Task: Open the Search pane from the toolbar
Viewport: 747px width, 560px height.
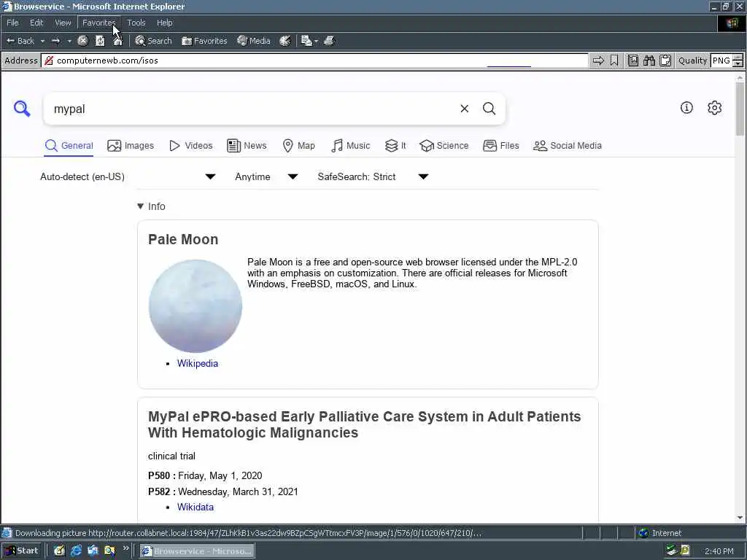Action: point(153,41)
